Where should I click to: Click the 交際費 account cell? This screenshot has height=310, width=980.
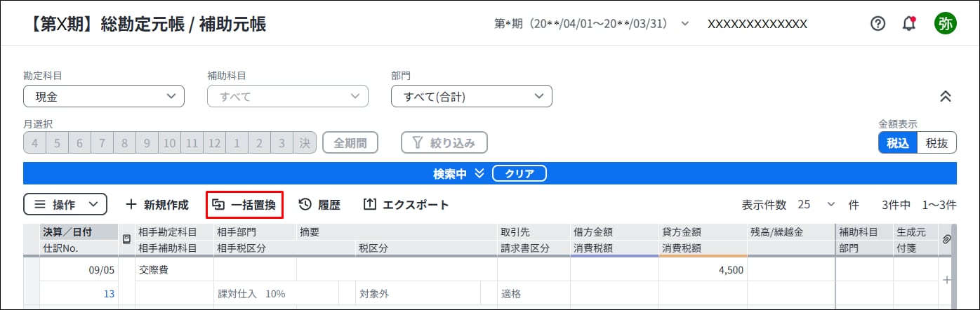tap(174, 269)
